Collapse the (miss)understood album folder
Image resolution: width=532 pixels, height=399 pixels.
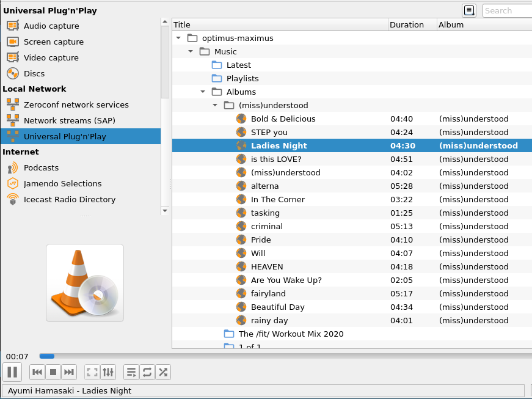point(215,105)
